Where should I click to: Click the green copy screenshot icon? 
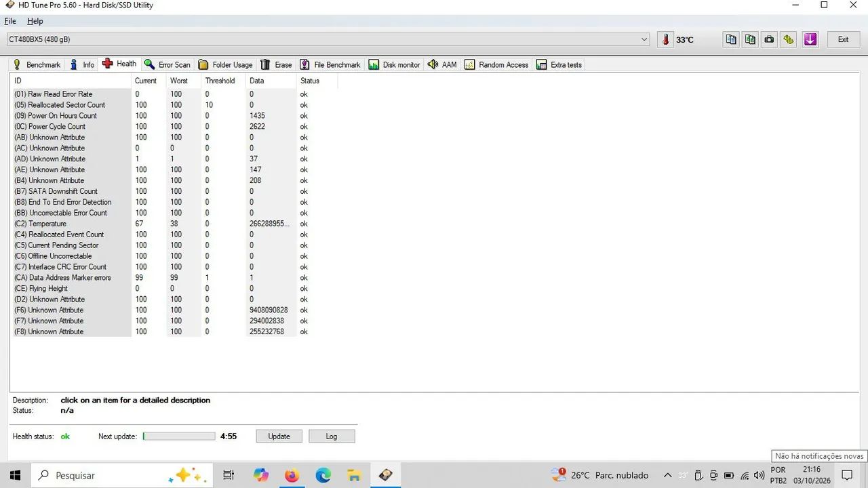pos(750,39)
